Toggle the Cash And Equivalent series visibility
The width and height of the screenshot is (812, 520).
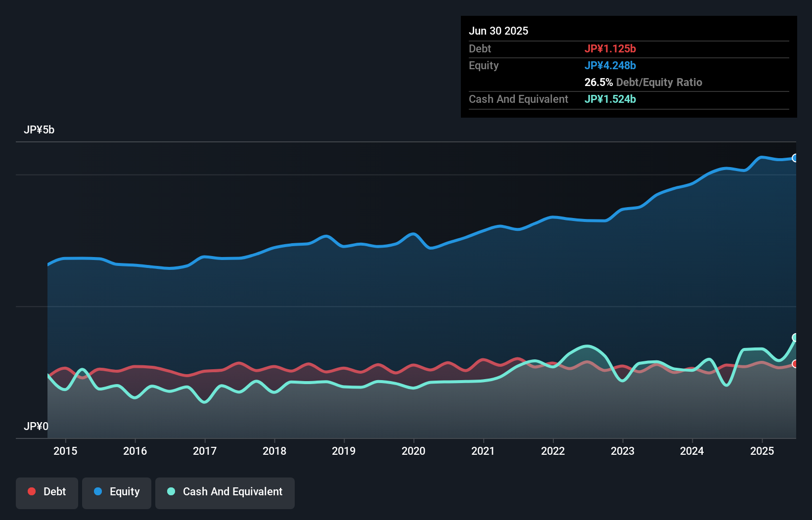[225, 491]
